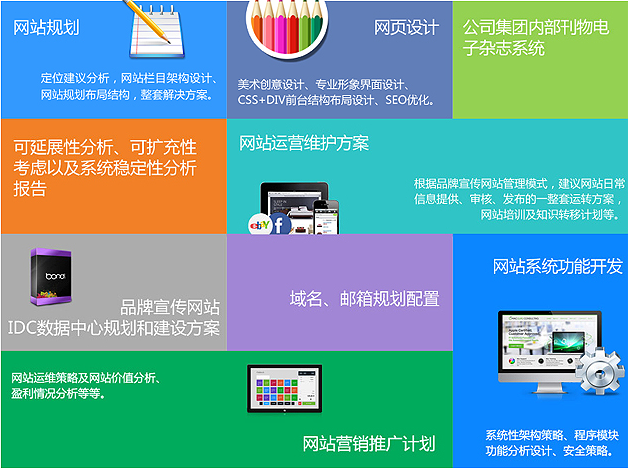Click the tablet with colored tiles
The image size is (628, 468).
coord(285,389)
